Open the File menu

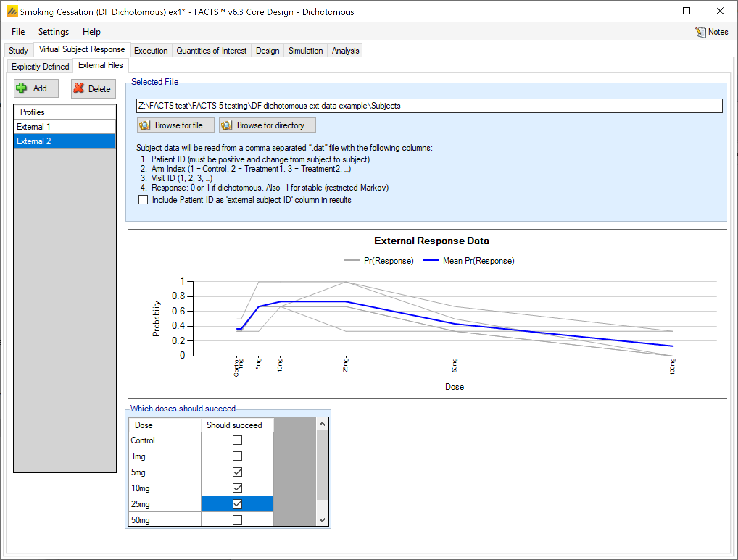pyautogui.click(x=18, y=32)
